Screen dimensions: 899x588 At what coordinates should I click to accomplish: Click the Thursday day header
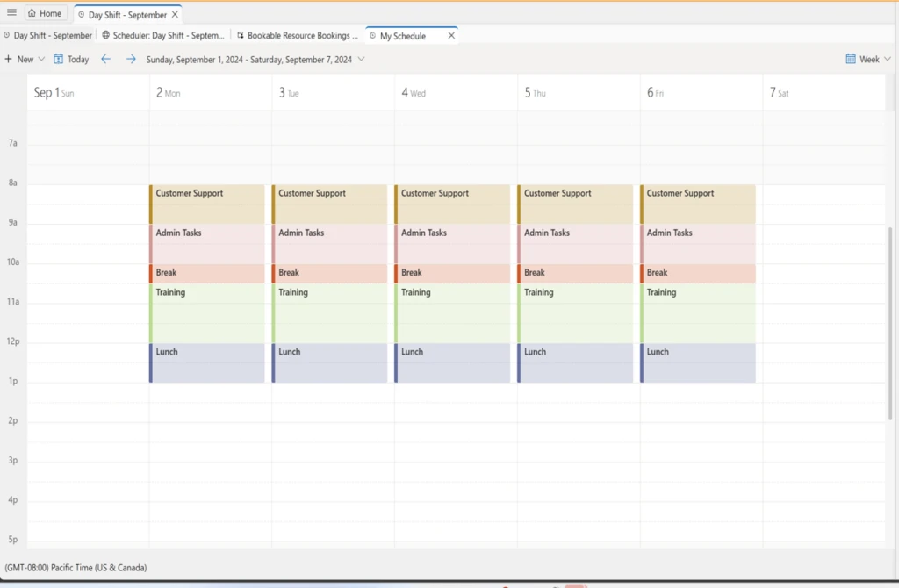[536, 91]
